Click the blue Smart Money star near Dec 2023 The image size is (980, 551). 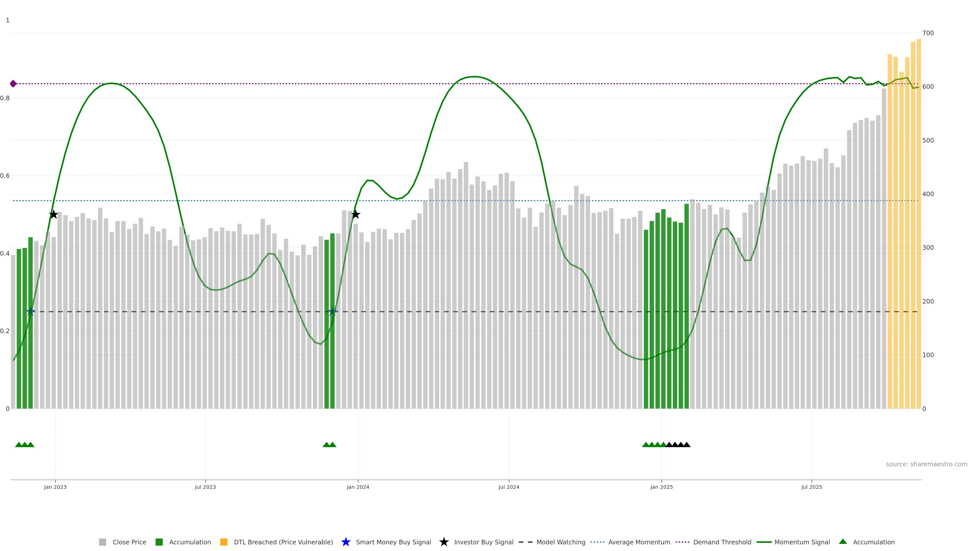333,311
